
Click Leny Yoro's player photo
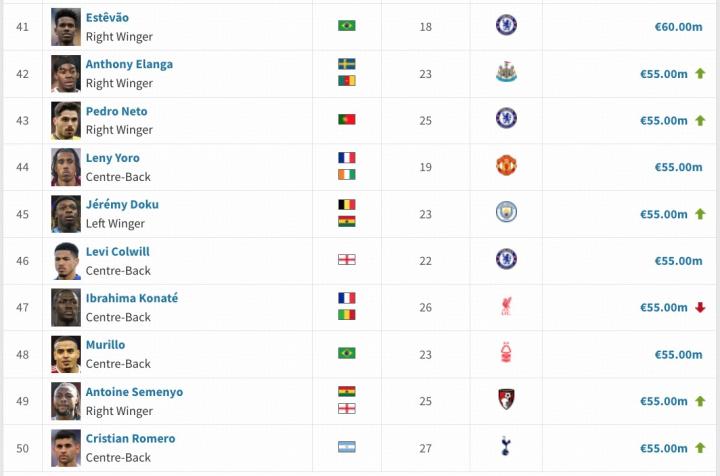click(x=66, y=166)
